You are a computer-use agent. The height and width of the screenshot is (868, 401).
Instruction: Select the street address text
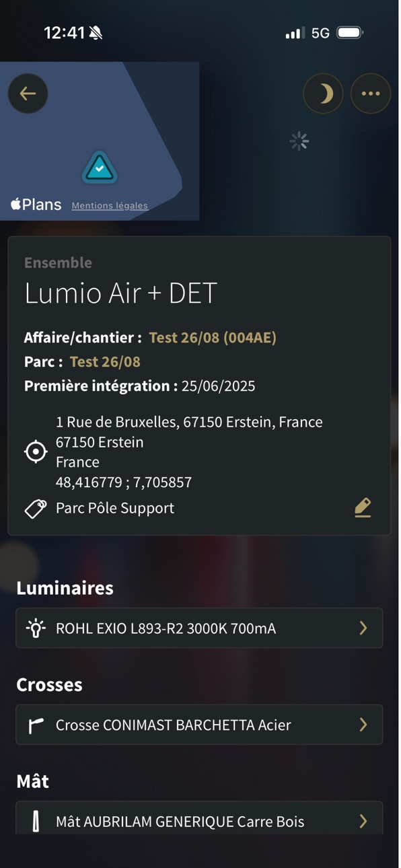(x=189, y=422)
